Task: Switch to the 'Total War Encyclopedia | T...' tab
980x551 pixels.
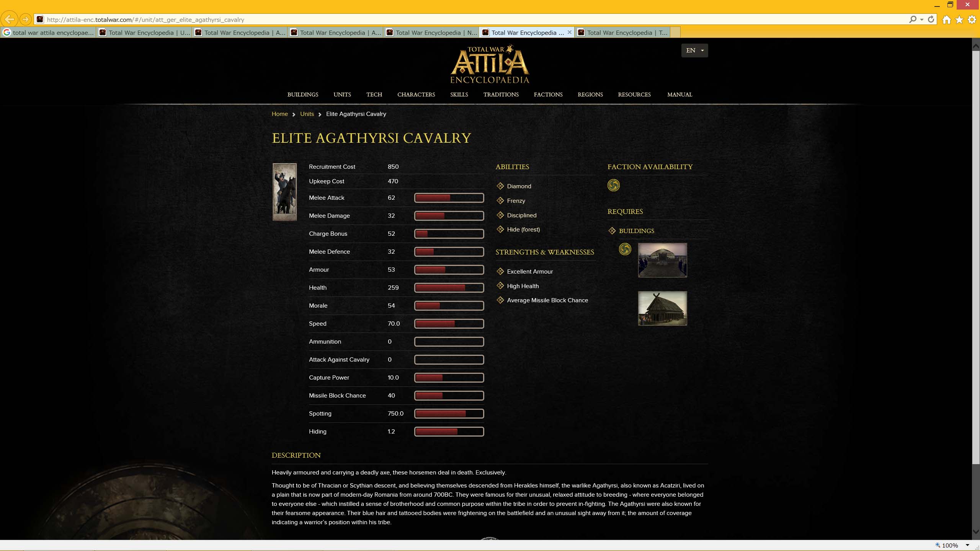Action: tap(623, 33)
